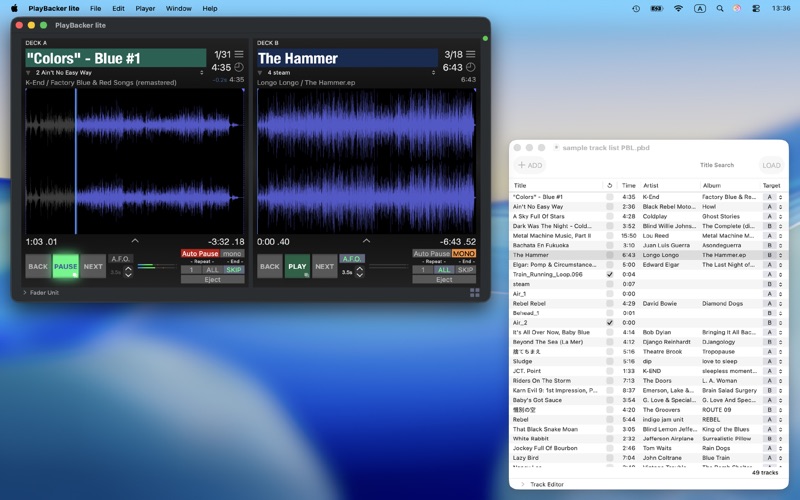Click Deck A clock time-display icon
The width and height of the screenshot is (800, 500).
click(239, 67)
